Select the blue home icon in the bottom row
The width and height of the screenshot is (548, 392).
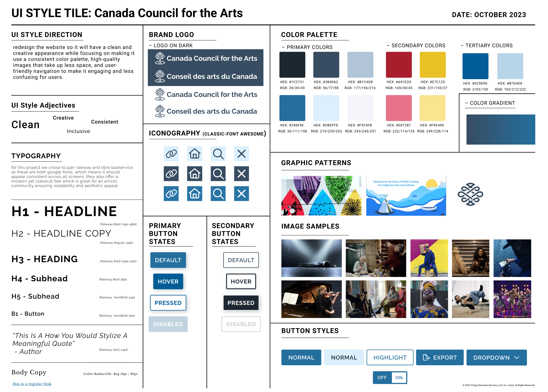coord(195,194)
